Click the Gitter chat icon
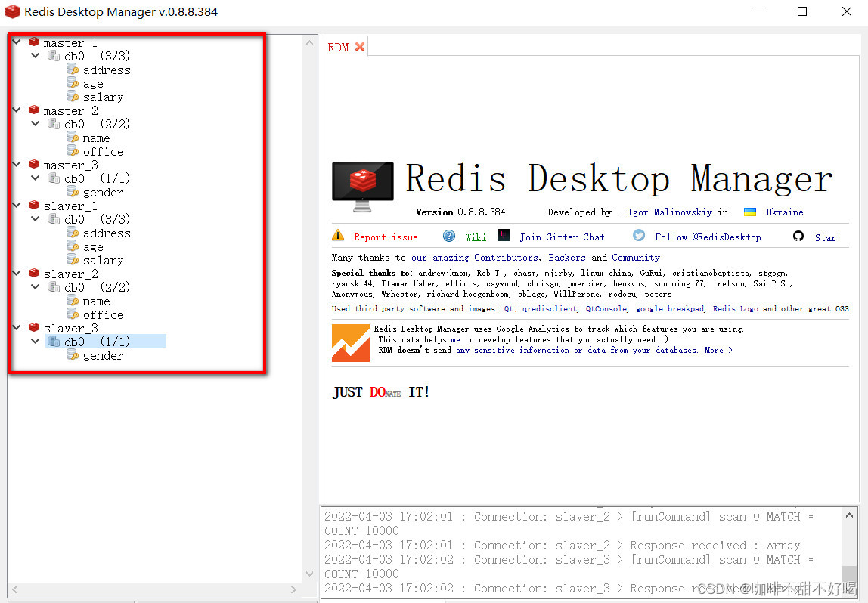Image resolution: width=868 pixels, height=603 pixels. tap(504, 235)
